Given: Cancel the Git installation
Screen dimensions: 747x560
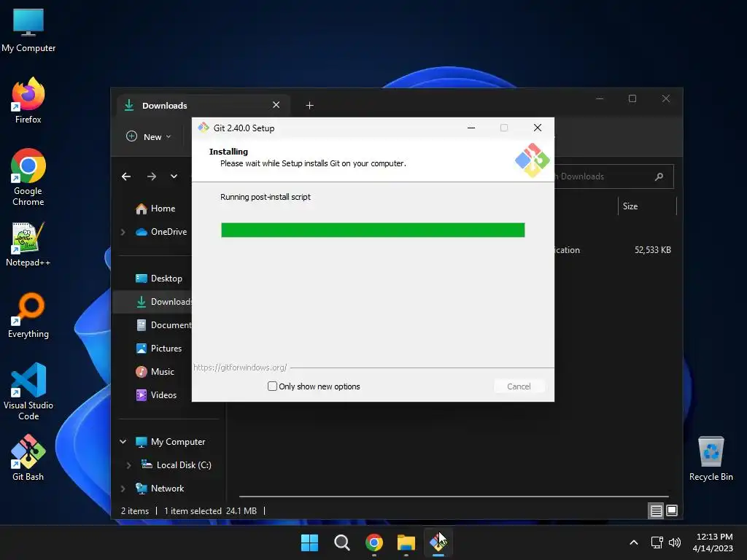Looking at the screenshot, I should click(519, 386).
